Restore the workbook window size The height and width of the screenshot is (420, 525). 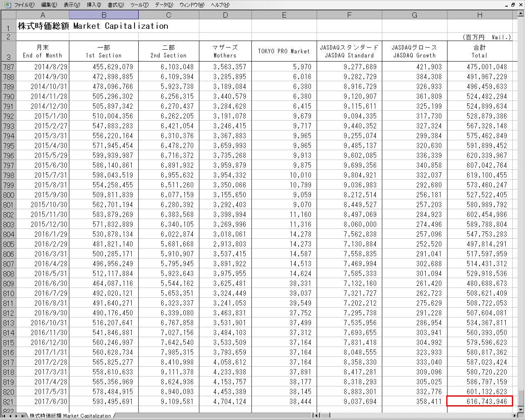coord(513,5)
